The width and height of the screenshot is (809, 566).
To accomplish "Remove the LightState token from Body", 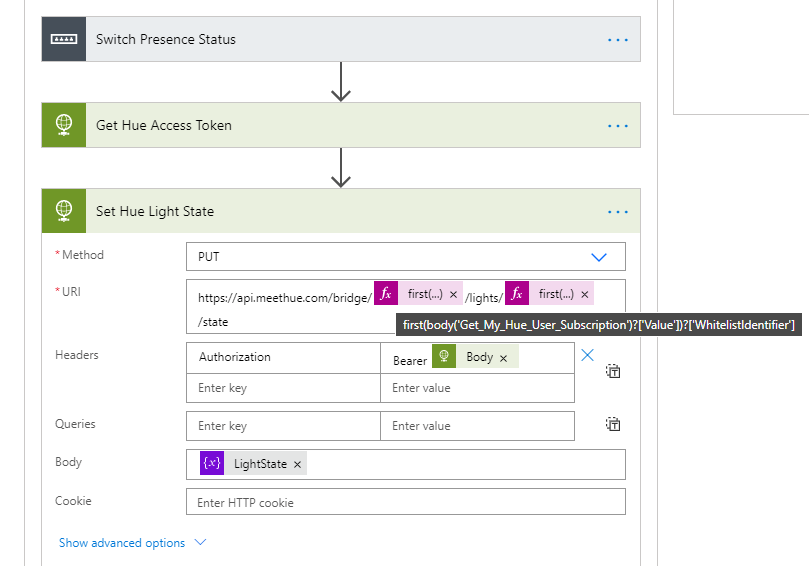I will point(297,464).
